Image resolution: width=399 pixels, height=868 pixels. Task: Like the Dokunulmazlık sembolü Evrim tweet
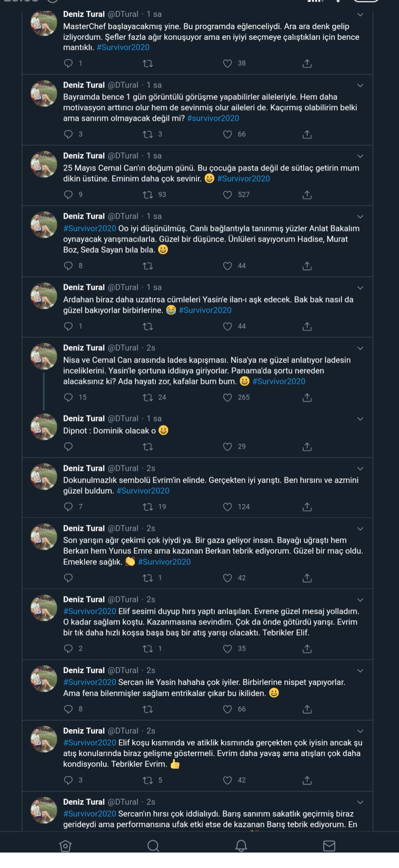tap(227, 507)
